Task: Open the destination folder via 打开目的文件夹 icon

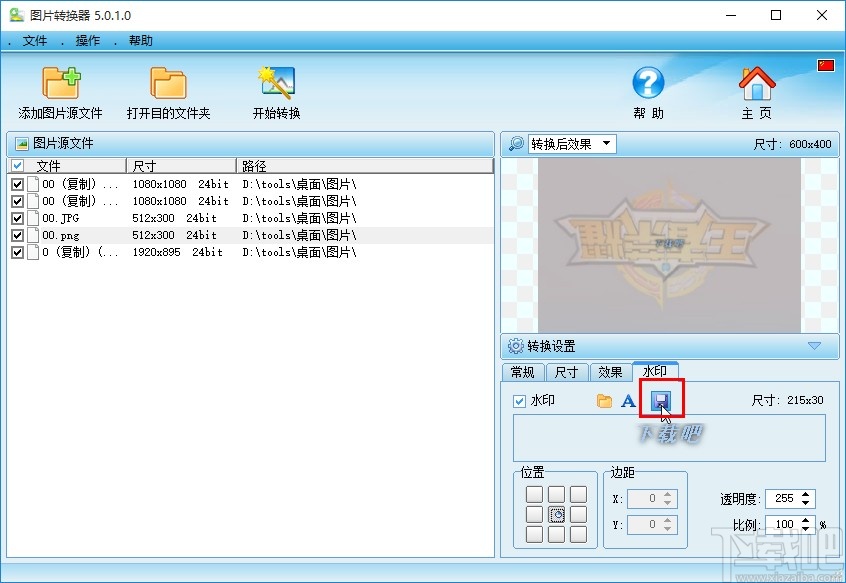Action: 166,84
